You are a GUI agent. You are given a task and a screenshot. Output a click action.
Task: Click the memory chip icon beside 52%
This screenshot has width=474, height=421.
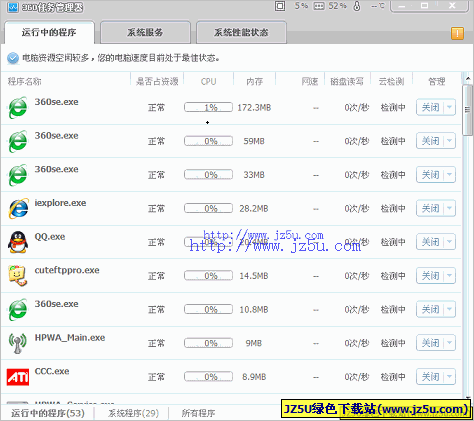(x=319, y=6)
